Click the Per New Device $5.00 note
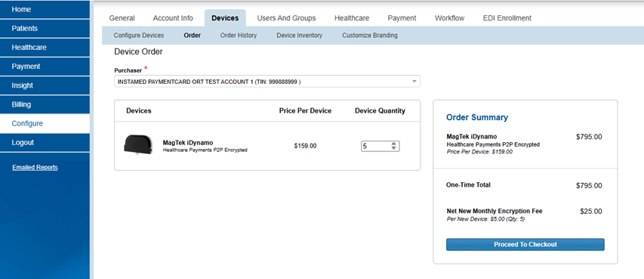 [x=485, y=219]
